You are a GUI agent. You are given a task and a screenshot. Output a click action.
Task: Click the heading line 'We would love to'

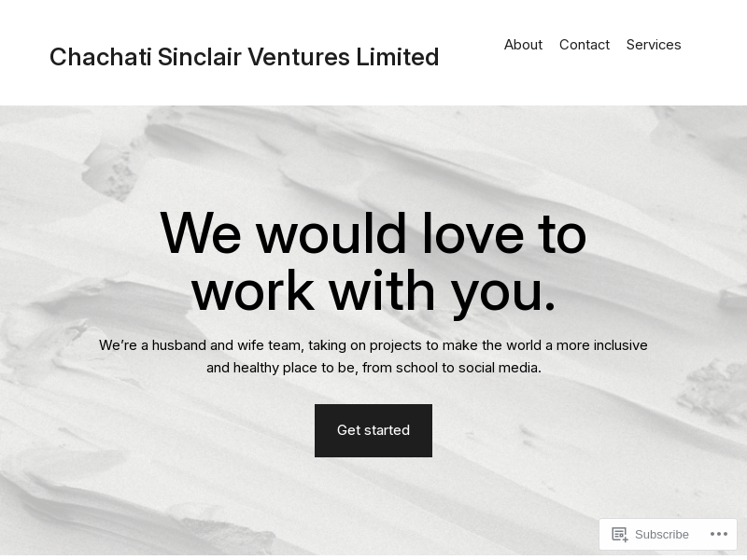[373, 233]
